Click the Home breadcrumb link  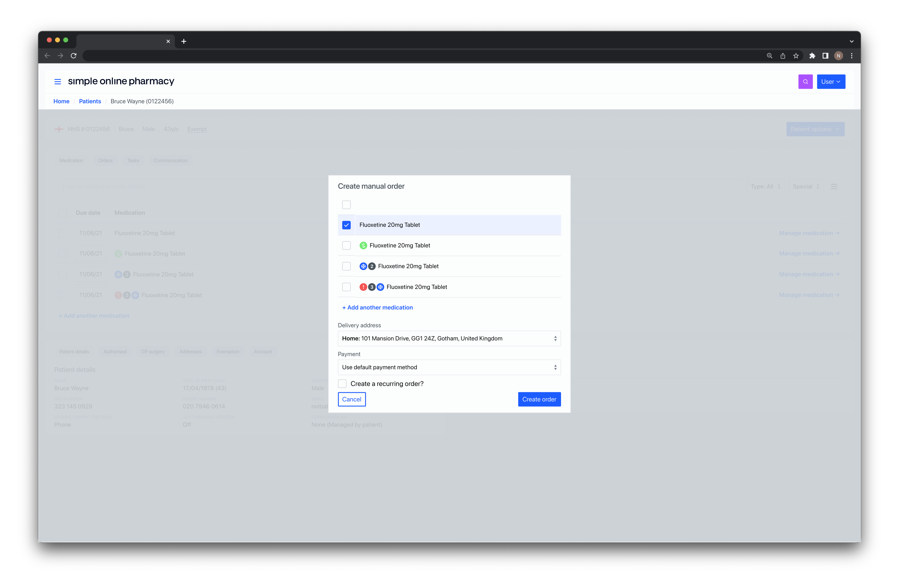click(61, 101)
